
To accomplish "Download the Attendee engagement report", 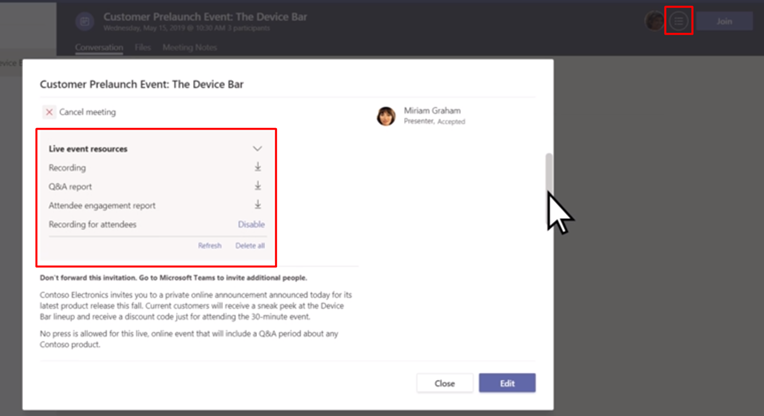I will (258, 205).
